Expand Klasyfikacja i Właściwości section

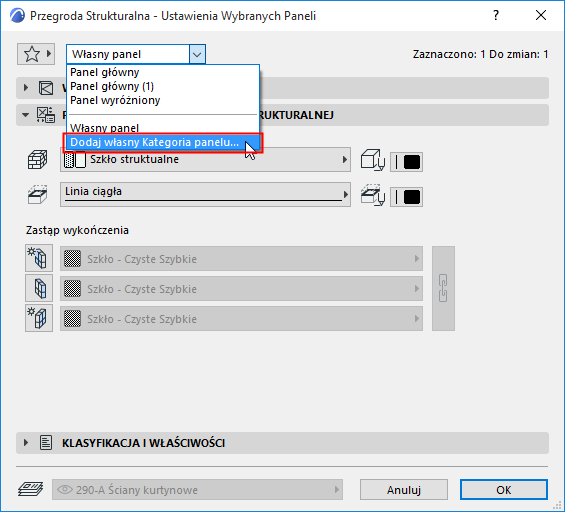[x=26, y=442]
